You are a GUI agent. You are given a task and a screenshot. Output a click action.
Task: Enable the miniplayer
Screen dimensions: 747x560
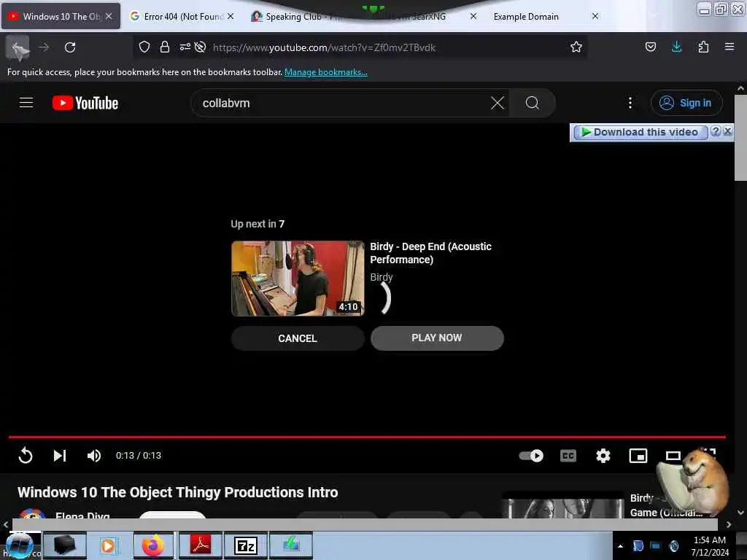click(x=638, y=456)
